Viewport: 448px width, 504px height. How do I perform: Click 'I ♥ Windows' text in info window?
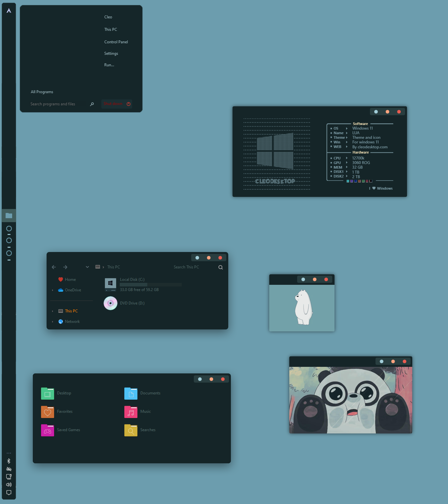coord(381,188)
